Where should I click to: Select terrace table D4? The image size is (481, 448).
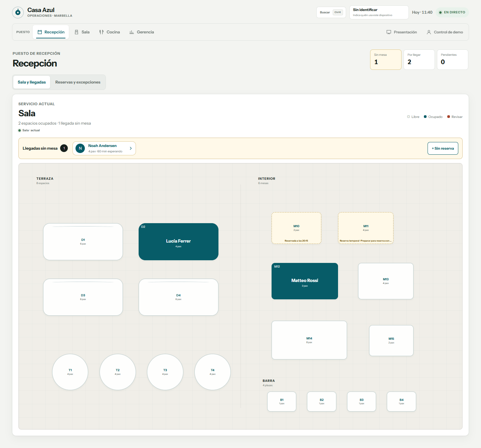[178, 297]
